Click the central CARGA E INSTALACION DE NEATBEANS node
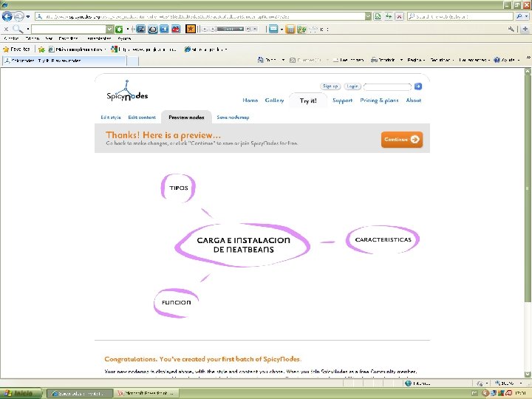 (x=243, y=245)
